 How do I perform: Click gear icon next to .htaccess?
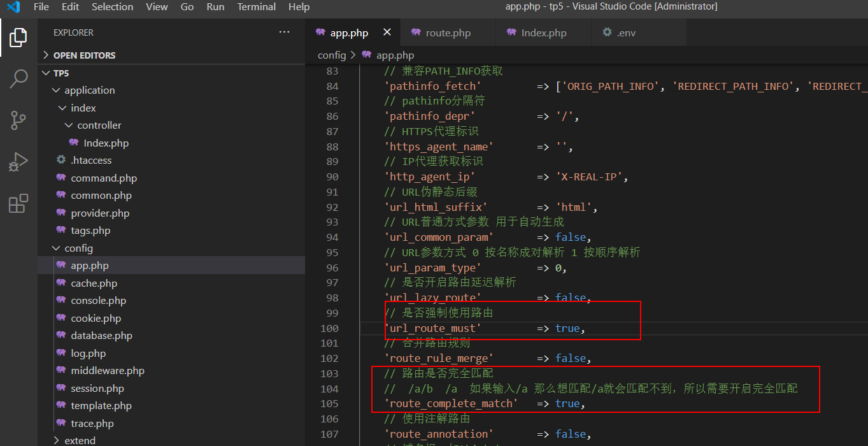(61, 161)
